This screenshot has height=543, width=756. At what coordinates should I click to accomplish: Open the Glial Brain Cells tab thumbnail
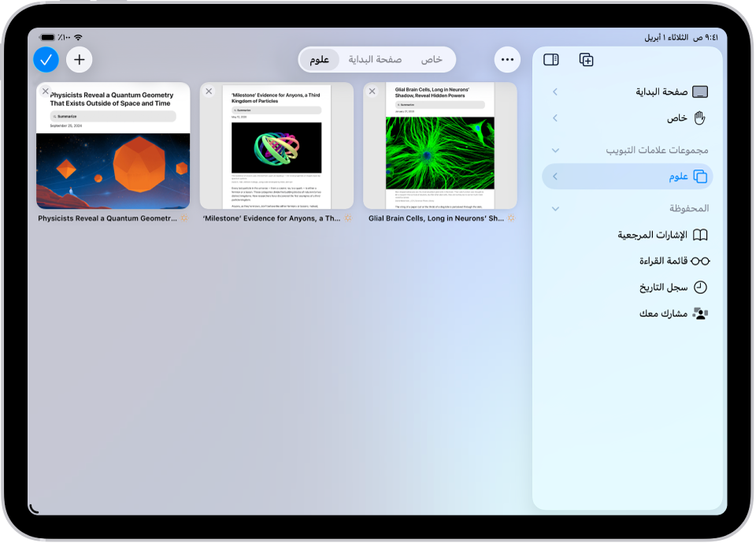pyautogui.click(x=440, y=146)
